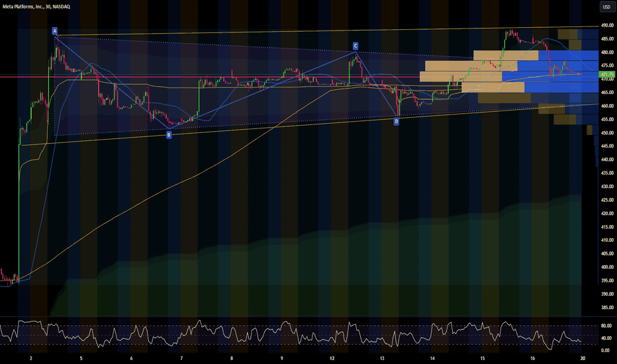Click the 405.00 price axis label
This screenshot has height=364, width=617.
tap(607, 254)
